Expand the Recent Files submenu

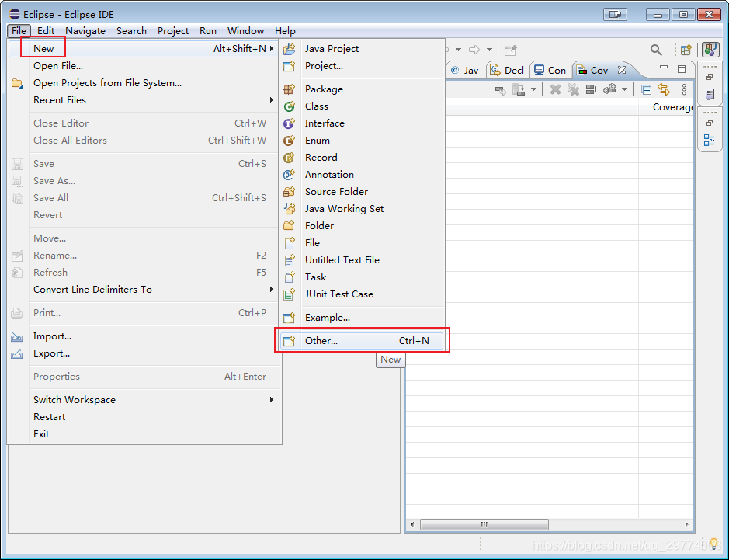[144, 100]
